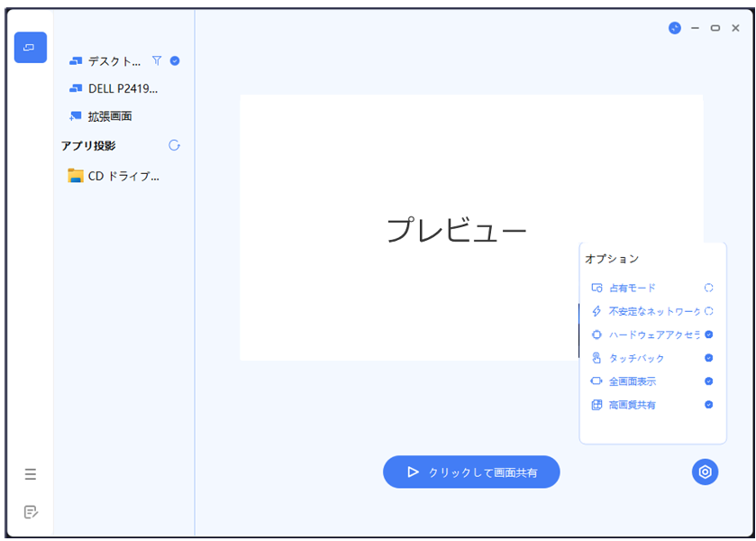Select the CD ドライブ... app entry
The width and height of the screenshot is (756, 541).
tap(123, 176)
